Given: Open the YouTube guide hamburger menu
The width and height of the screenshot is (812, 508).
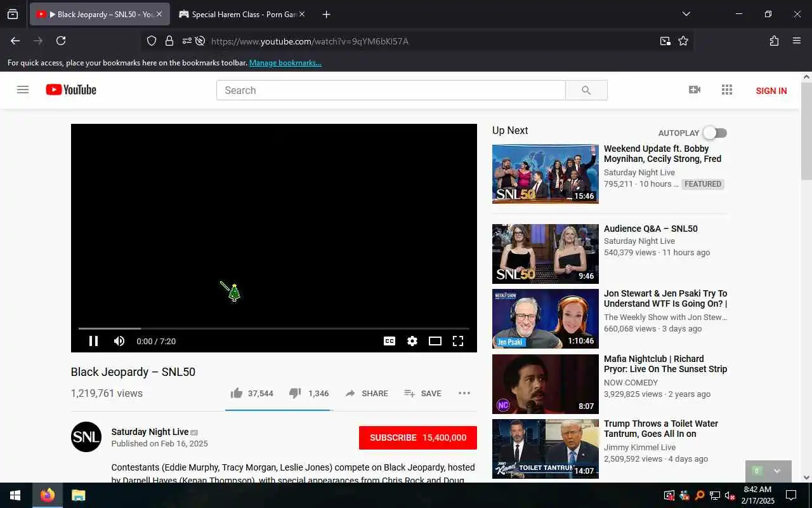Looking at the screenshot, I should (x=23, y=90).
